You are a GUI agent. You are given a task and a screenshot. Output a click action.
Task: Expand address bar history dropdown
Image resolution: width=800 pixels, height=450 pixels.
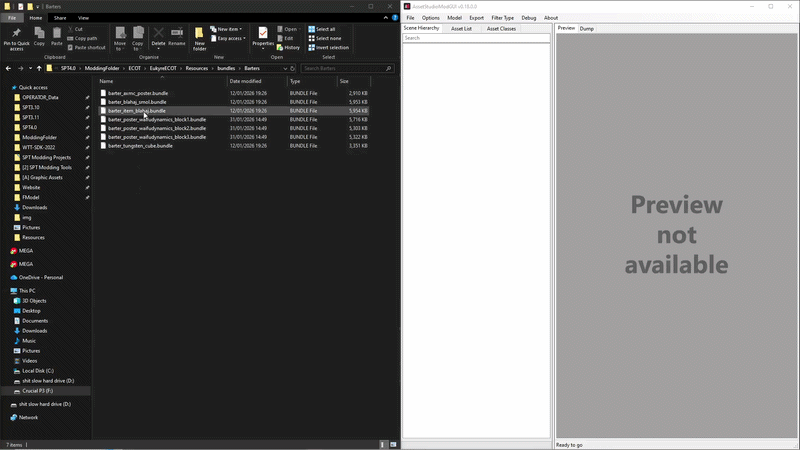coord(285,68)
